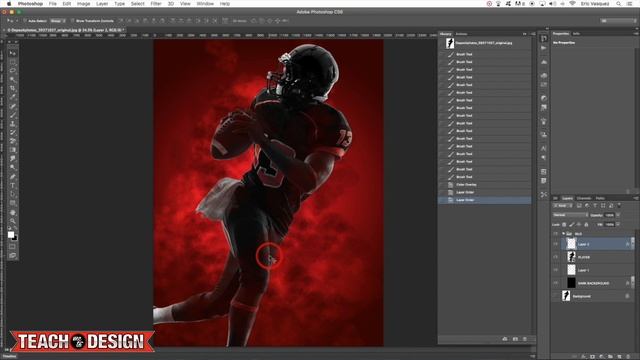Viewport: 640px width, 360px height.
Task: Select the Dodge tool
Action: coord(13,167)
